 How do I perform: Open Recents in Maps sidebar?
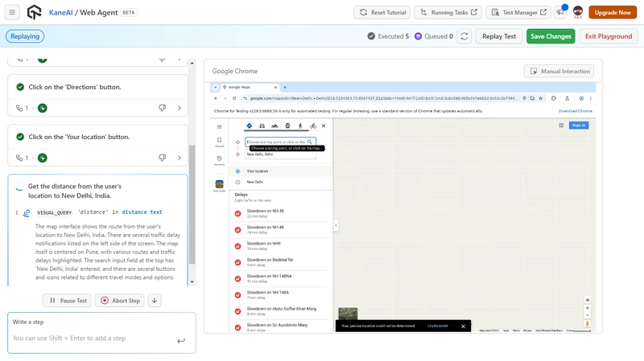pyautogui.click(x=219, y=160)
